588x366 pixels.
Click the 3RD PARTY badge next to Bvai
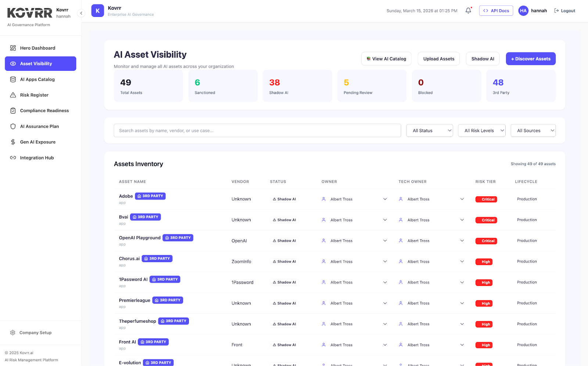tap(146, 217)
